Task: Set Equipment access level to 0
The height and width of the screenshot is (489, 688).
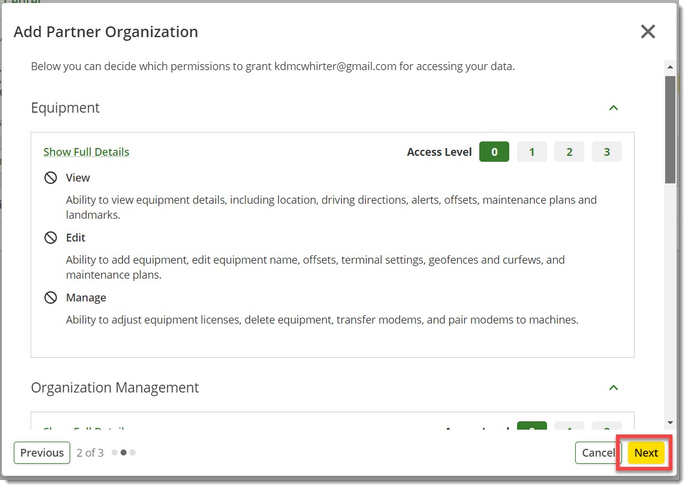Action: (494, 152)
